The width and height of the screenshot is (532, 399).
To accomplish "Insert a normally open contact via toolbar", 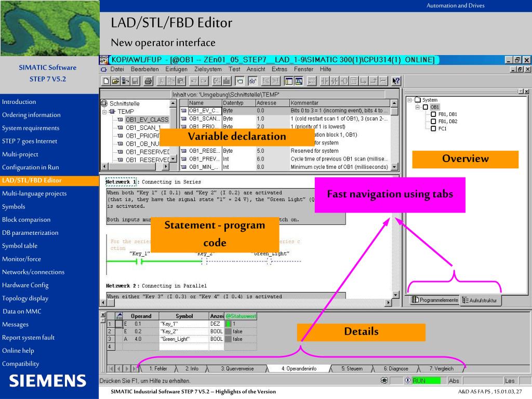I will click(325, 81).
